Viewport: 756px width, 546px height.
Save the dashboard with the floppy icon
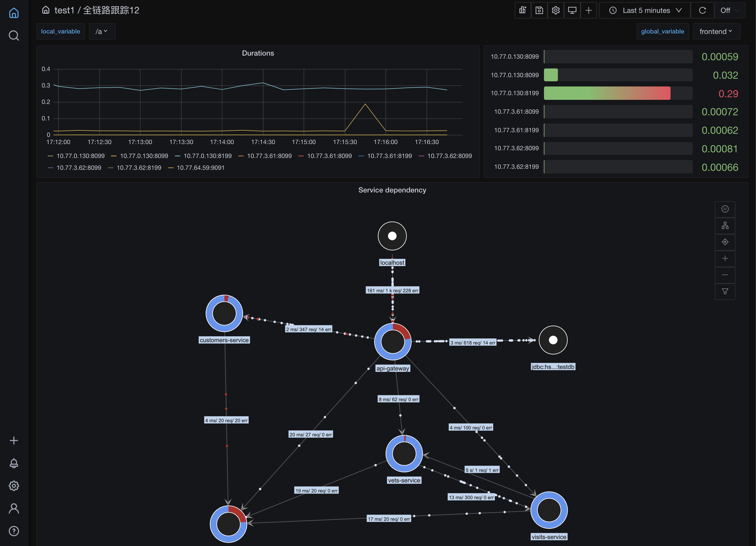539,10
